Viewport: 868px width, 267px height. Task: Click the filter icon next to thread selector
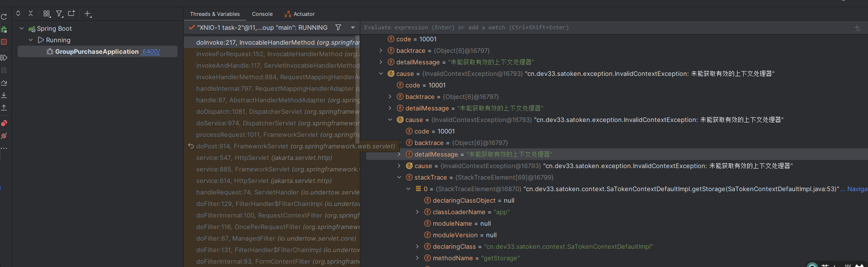click(x=338, y=27)
